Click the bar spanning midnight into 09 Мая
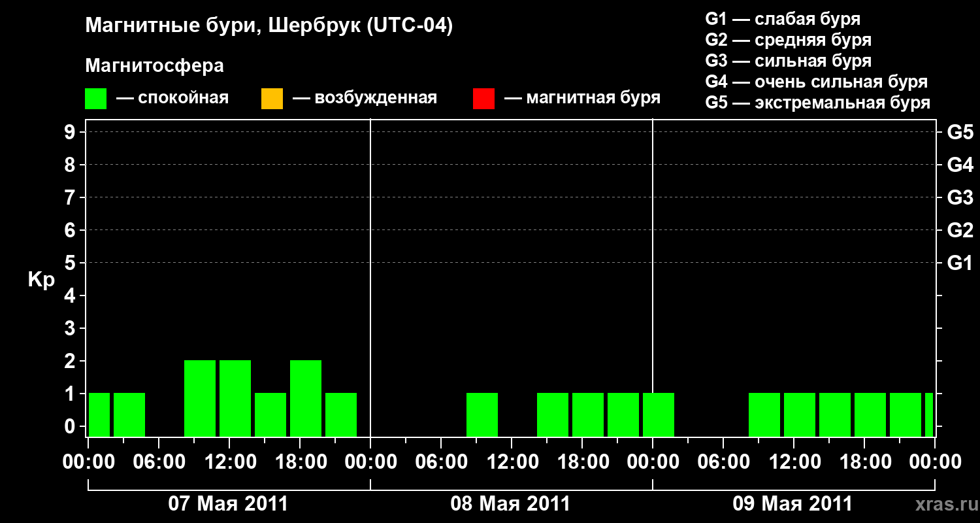Screen dimensions: 980x523 tap(659, 414)
